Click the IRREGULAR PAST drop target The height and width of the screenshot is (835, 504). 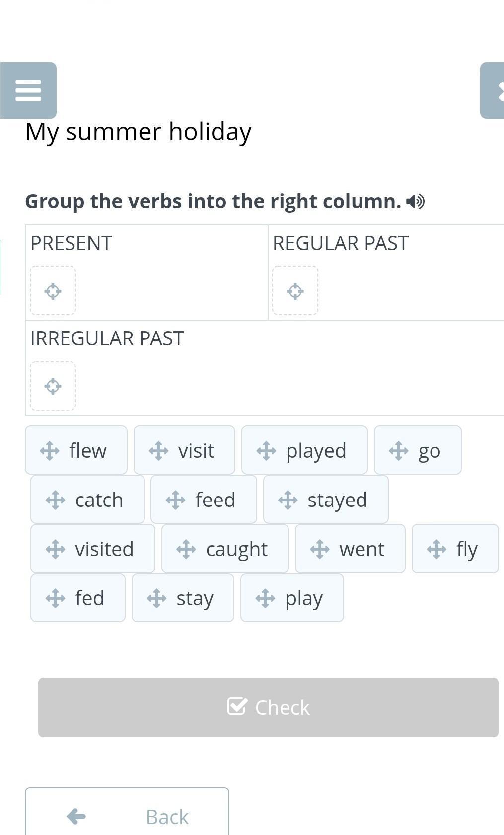(53, 386)
